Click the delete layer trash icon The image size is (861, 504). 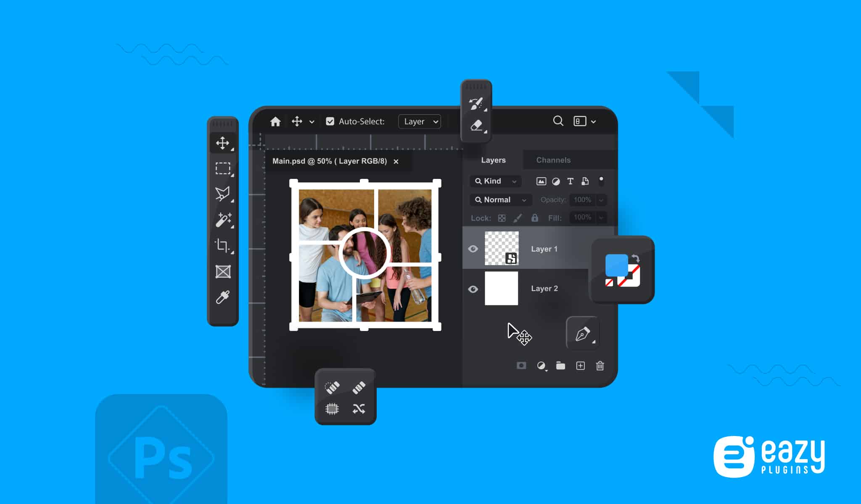[x=600, y=366]
